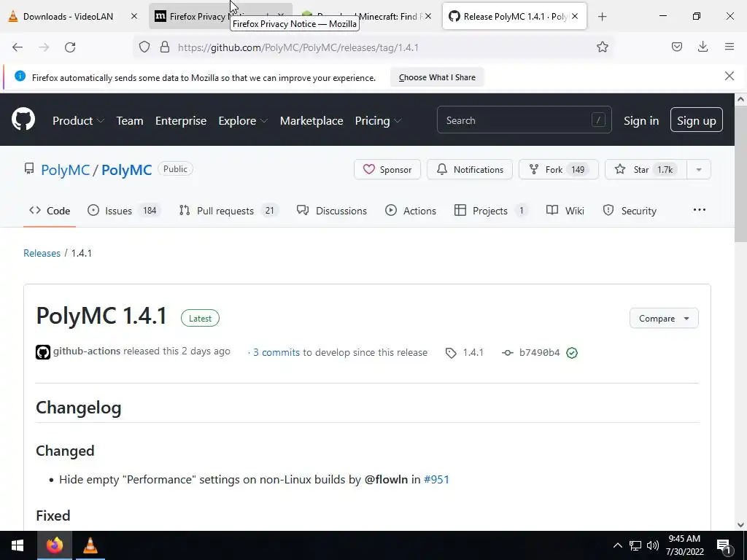Click the Fork button
Screen dimensions: 747x560
pyautogui.click(x=558, y=169)
